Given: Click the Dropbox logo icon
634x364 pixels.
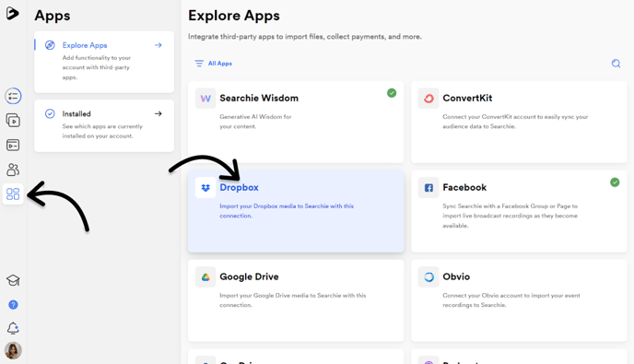Looking at the screenshot, I should click(205, 188).
